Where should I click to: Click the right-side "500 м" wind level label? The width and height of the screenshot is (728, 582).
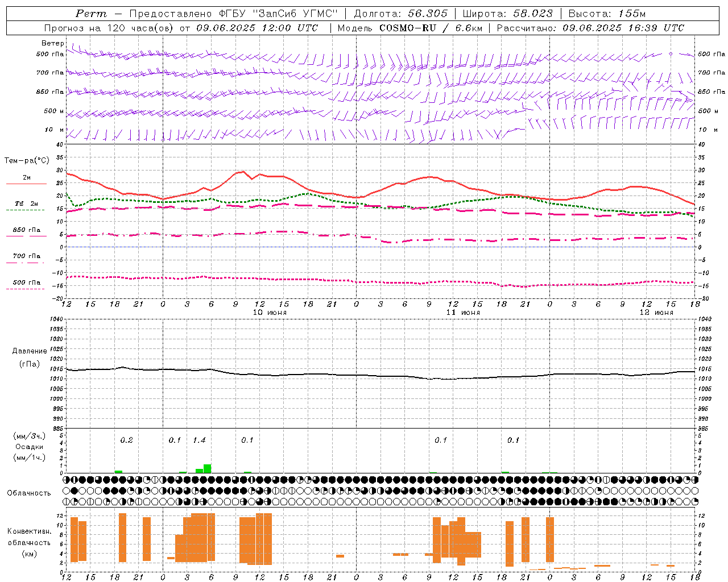click(x=708, y=111)
